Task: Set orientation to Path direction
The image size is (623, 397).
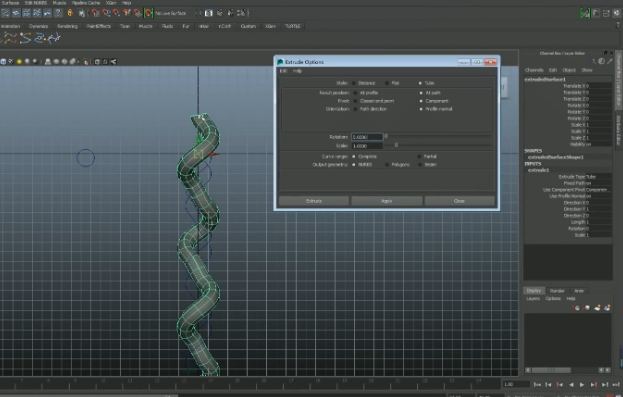Action: coord(356,109)
